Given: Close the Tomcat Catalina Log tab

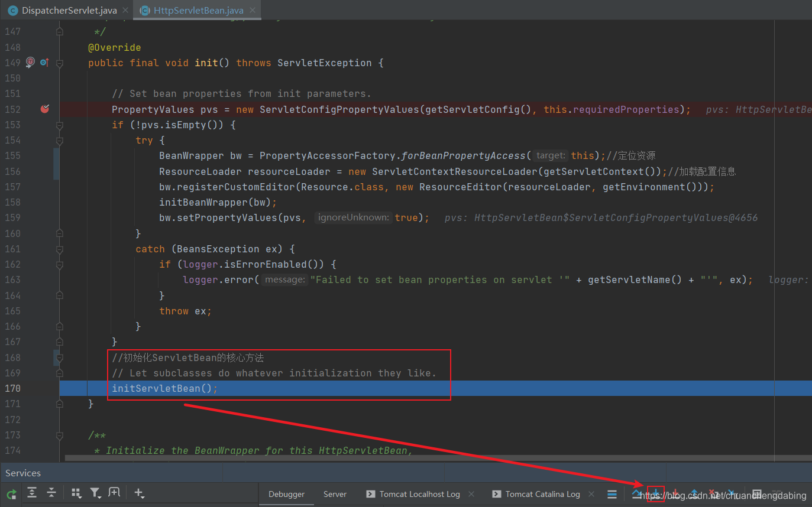Looking at the screenshot, I should (x=592, y=494).
